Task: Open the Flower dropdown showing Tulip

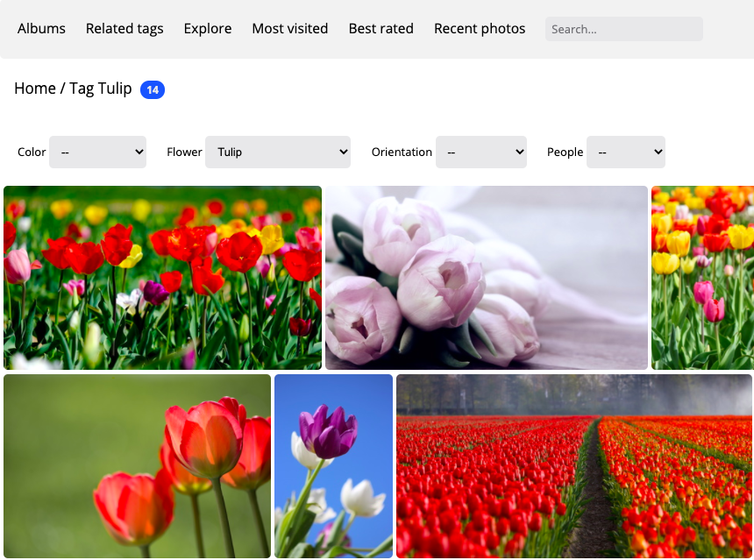Action: [278, 152]
